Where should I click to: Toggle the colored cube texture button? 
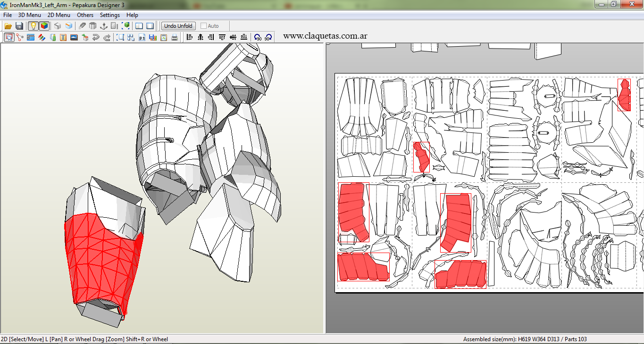[x=44, y=26]
